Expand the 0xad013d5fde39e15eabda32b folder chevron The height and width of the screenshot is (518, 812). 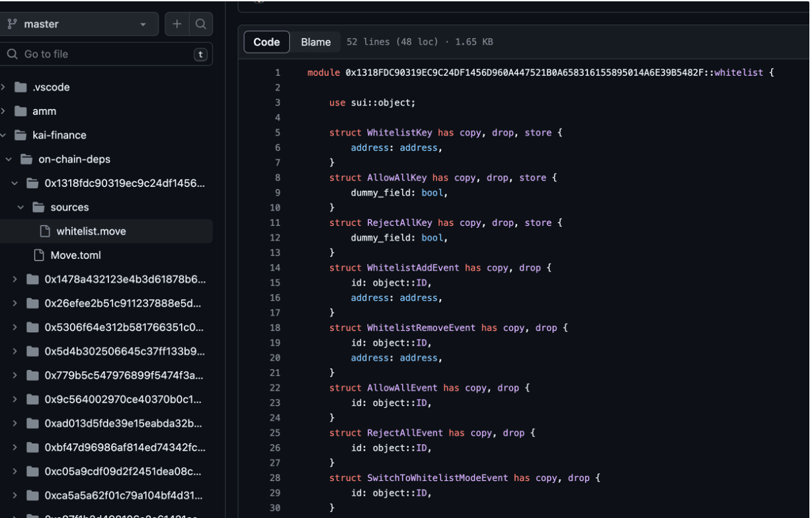15,424
